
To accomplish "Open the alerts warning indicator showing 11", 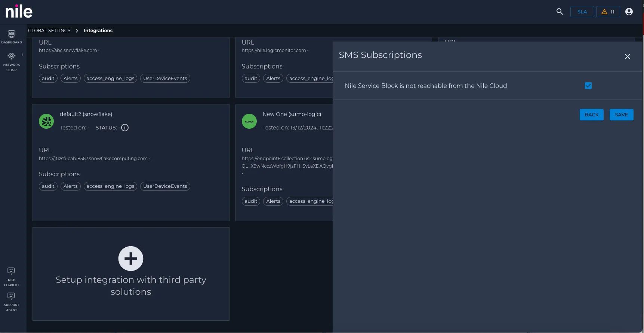I will (608, 12).
